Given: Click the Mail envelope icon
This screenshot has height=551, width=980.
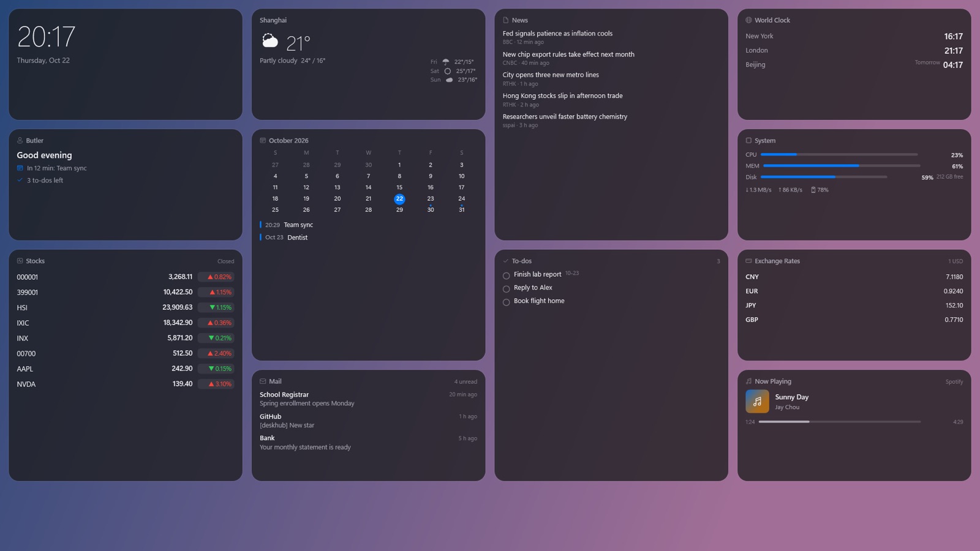Looking at the screenshot, I should coord(263,381).
